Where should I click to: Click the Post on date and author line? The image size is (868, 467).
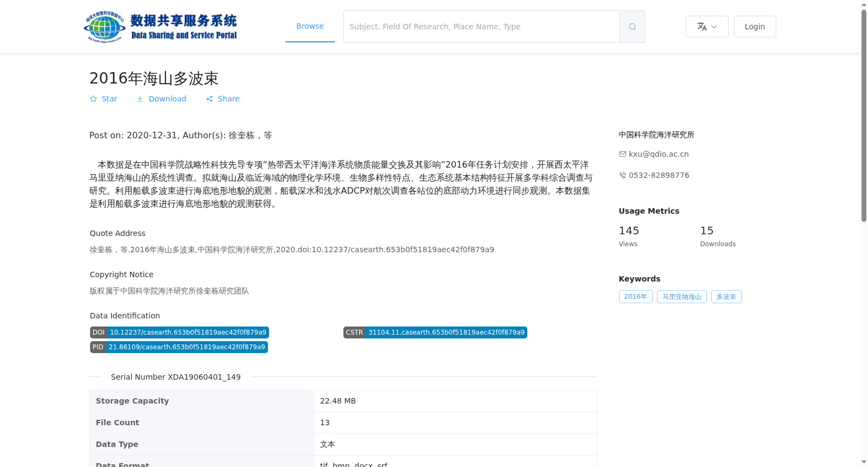[181, 135]
